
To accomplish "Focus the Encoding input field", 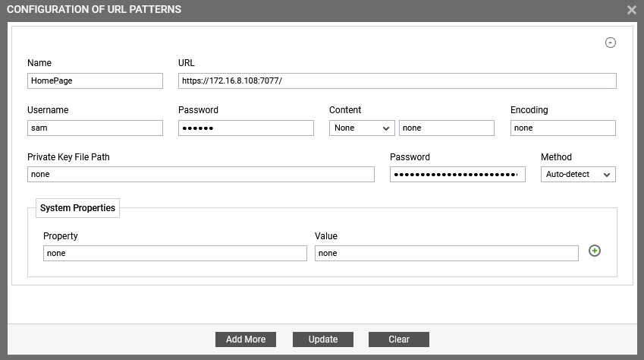I will 563,128.
